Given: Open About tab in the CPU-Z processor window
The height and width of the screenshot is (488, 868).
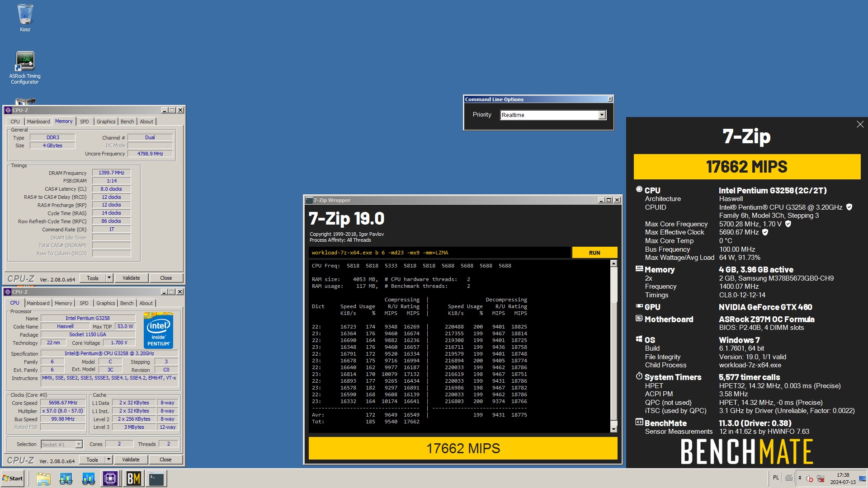Looking at the screenshot, I should [146, 303].
